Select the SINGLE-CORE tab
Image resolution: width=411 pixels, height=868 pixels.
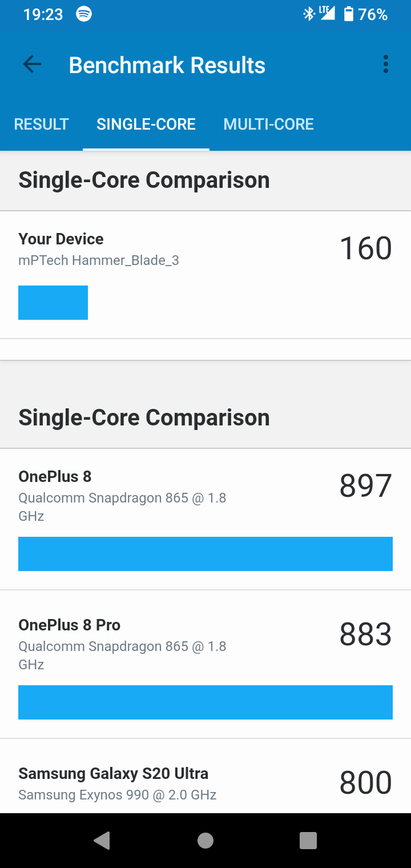[146, 124]
